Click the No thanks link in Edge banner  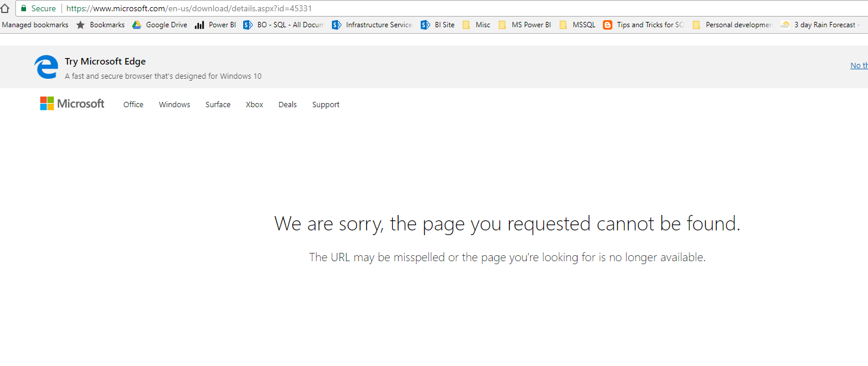tap(859, 66)
